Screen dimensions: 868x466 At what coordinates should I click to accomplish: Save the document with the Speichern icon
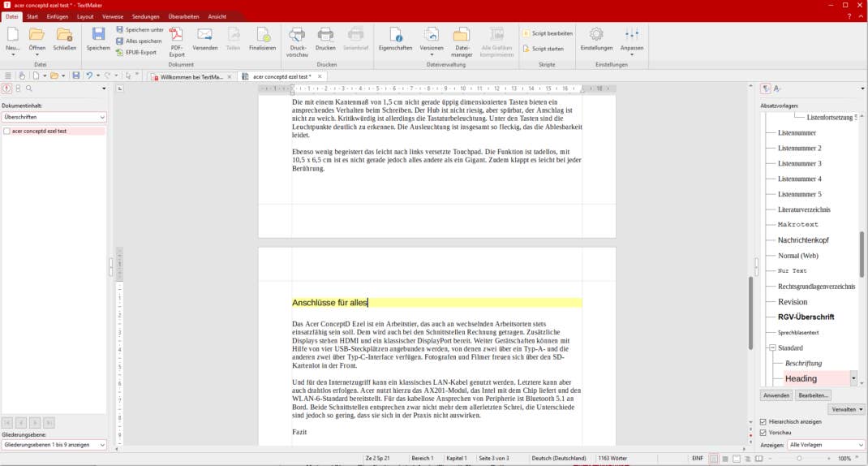coord(98,34)
